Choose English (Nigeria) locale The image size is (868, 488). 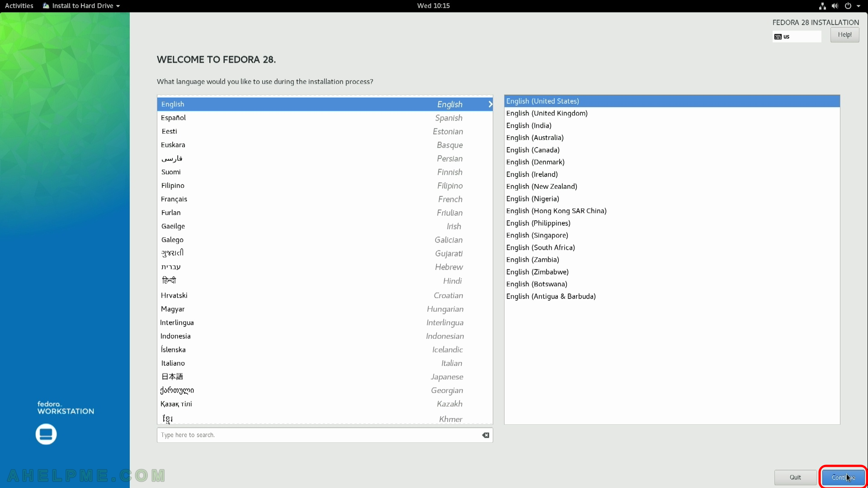click(672, 199)
